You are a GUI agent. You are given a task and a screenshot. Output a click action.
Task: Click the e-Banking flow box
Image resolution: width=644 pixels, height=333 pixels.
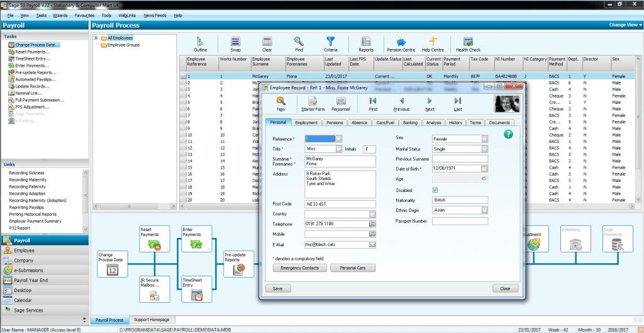[x=576, y=239]
